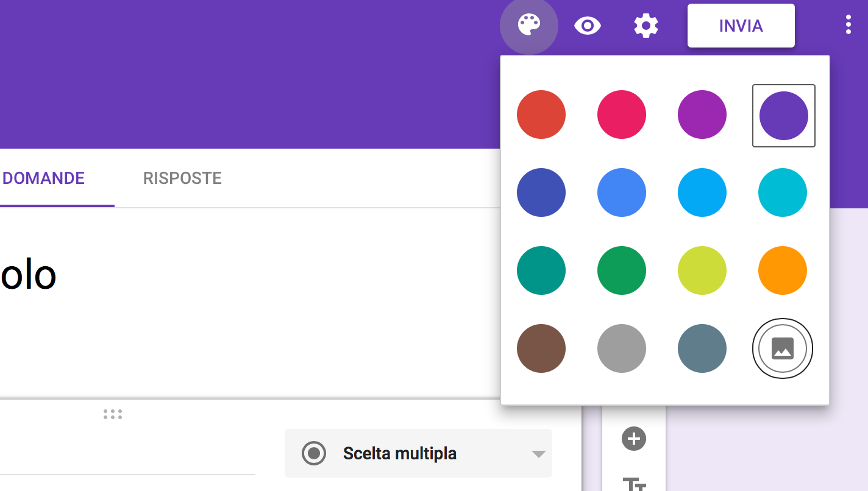The height and width of the screenshot is (491, 868).
Task: Choose the brown color swatch
Action: (x=541, y=348)
